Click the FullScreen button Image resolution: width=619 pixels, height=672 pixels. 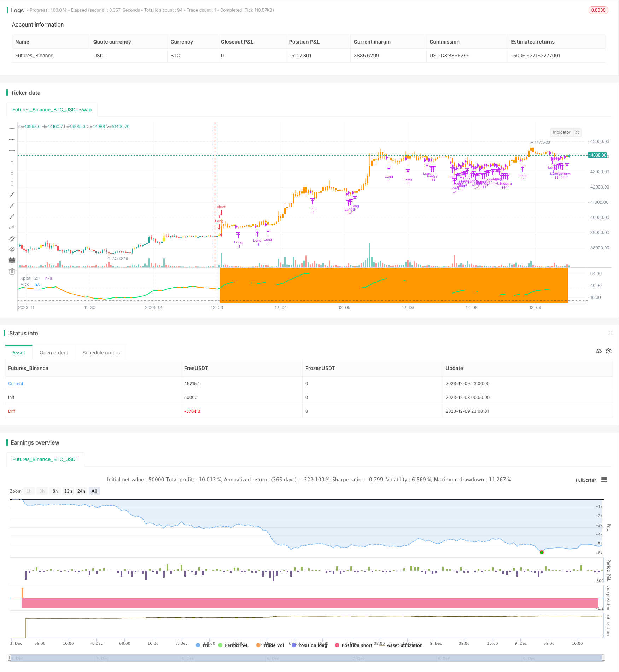586,480
